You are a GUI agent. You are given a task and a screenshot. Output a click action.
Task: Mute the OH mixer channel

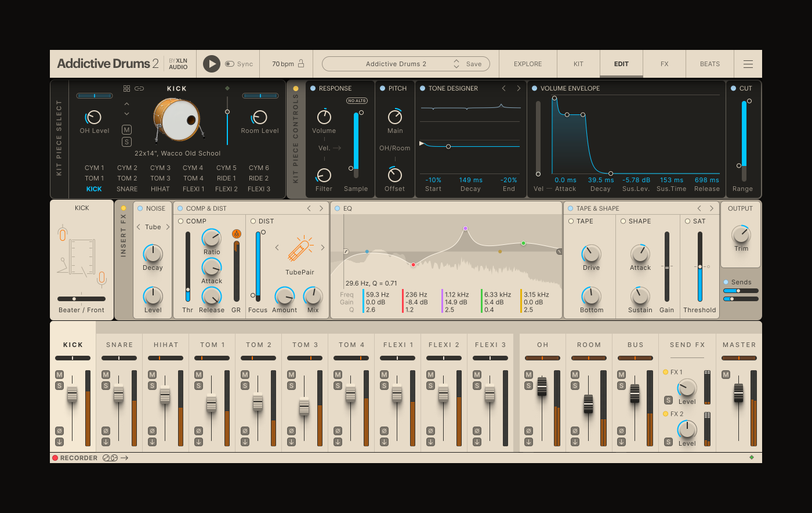coord(528,375)
